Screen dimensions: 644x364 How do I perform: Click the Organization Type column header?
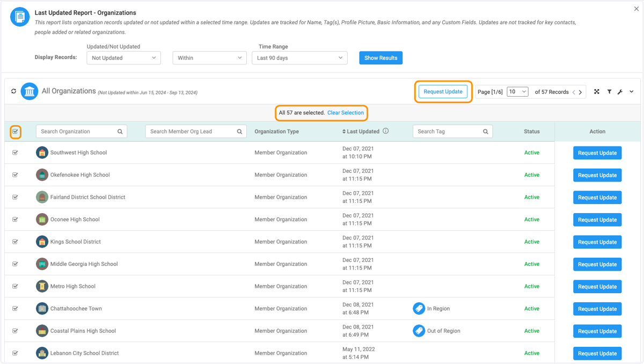pos(277,132)
